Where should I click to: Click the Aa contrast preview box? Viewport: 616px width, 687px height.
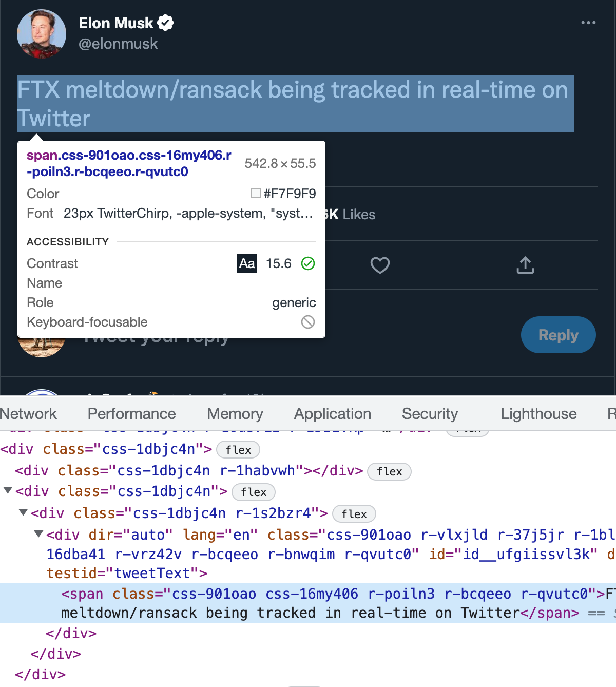coord(247,263)
